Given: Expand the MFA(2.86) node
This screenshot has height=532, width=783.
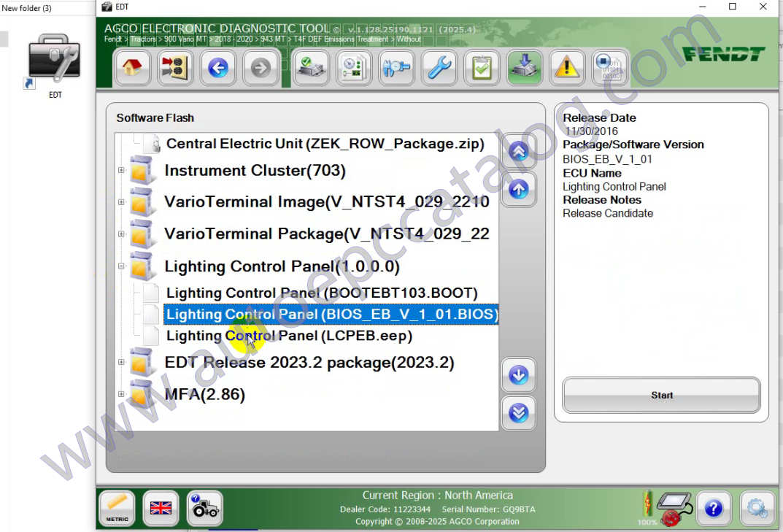Looking at the screenshot, I should point(121,394).
